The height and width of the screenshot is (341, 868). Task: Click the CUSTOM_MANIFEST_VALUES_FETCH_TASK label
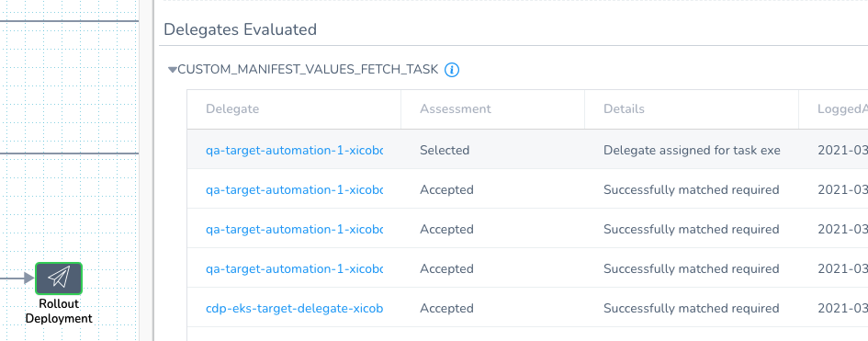click(308, 70)
